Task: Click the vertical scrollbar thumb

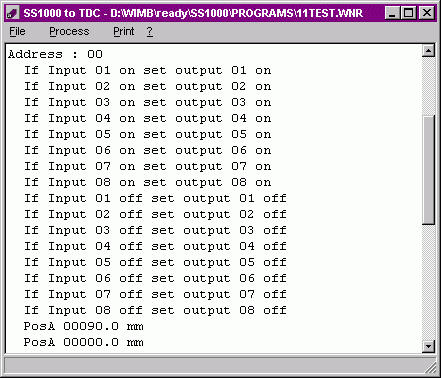Action: point(428,170)
